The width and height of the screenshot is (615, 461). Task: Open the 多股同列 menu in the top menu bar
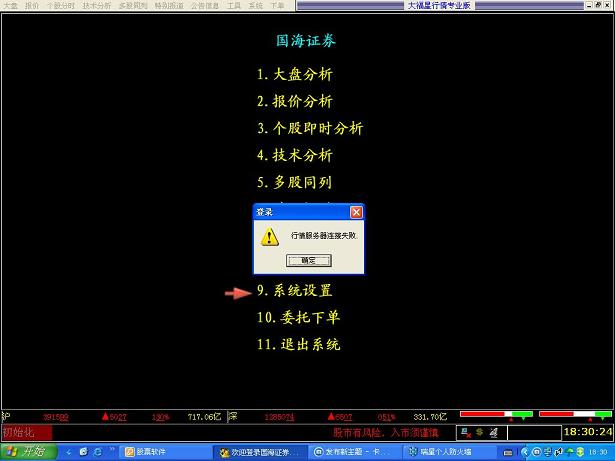click(133, 5)
